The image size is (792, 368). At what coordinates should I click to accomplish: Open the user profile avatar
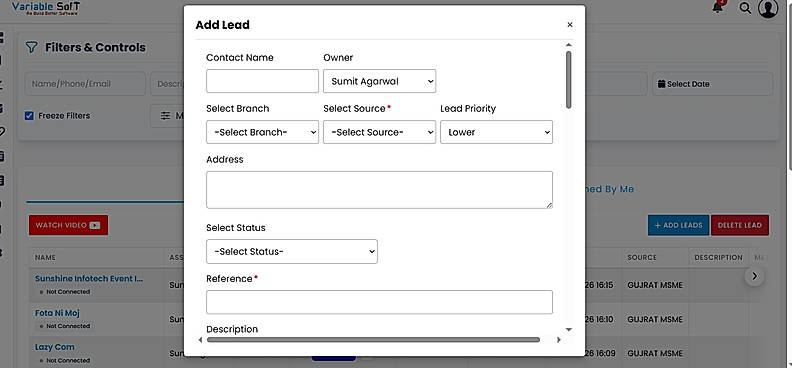coord(768,8)
